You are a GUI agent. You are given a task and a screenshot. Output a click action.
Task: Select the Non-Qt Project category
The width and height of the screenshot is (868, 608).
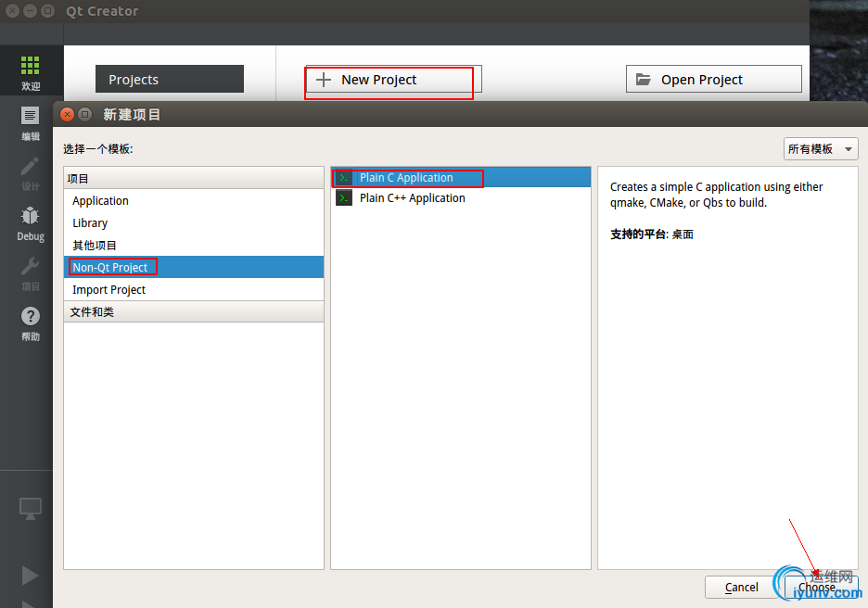[194, 267]
